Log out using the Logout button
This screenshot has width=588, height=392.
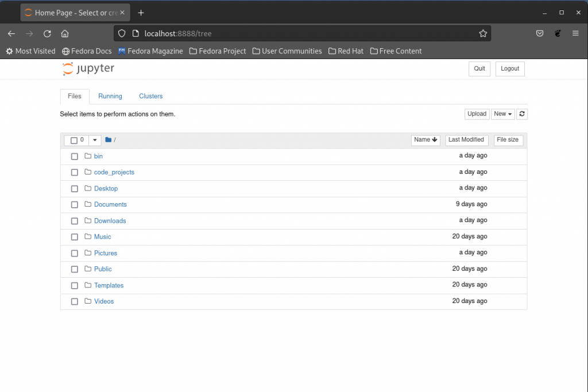(509, 69)
